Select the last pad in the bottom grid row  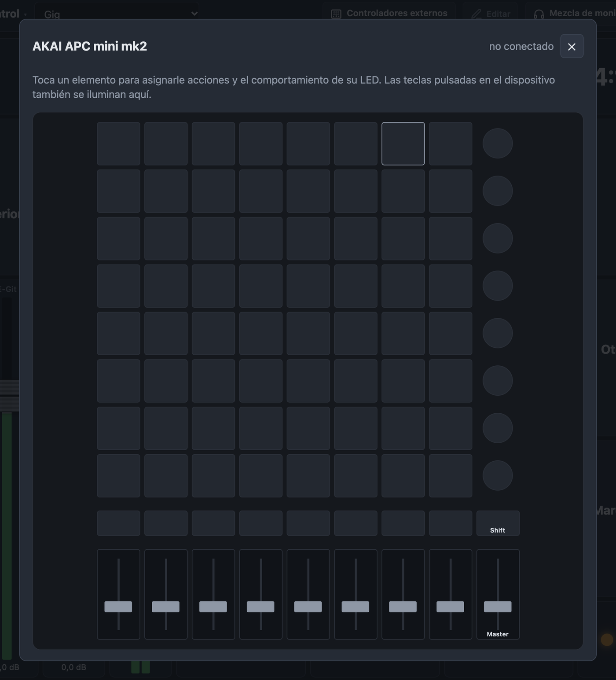(x=451, y=476)
